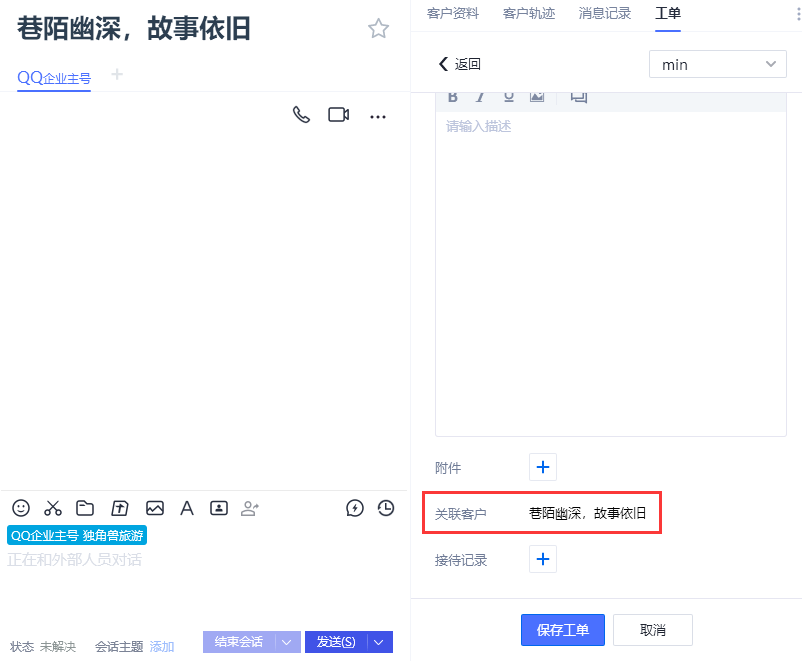Switch to 客户轨迹 tab

[529, 13]
